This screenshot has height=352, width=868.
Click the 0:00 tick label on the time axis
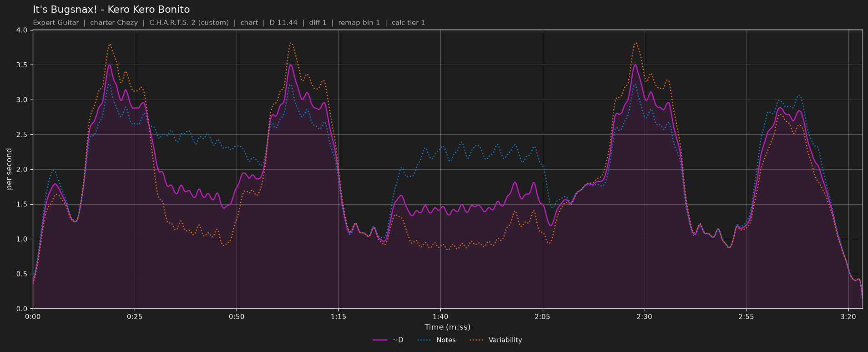tap(33, 317)
